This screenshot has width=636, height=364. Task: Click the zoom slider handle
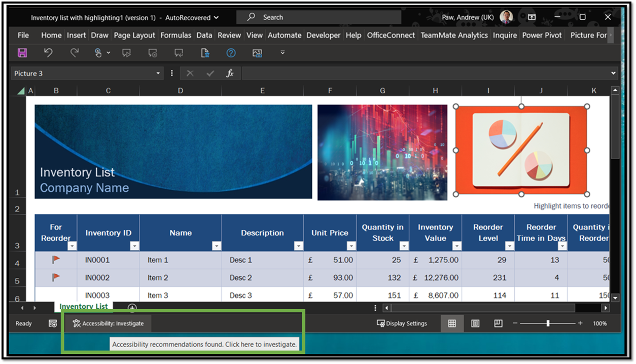pos(548,323)
